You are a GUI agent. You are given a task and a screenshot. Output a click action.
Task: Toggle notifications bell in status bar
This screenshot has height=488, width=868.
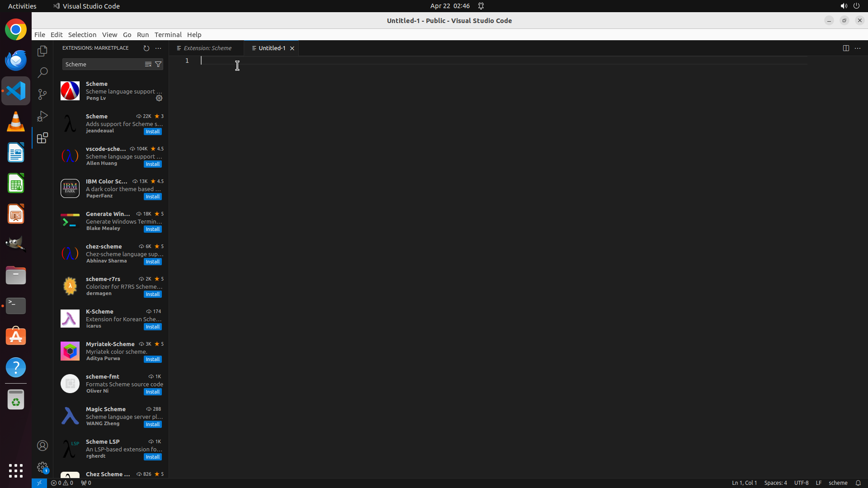coord(858,483)
